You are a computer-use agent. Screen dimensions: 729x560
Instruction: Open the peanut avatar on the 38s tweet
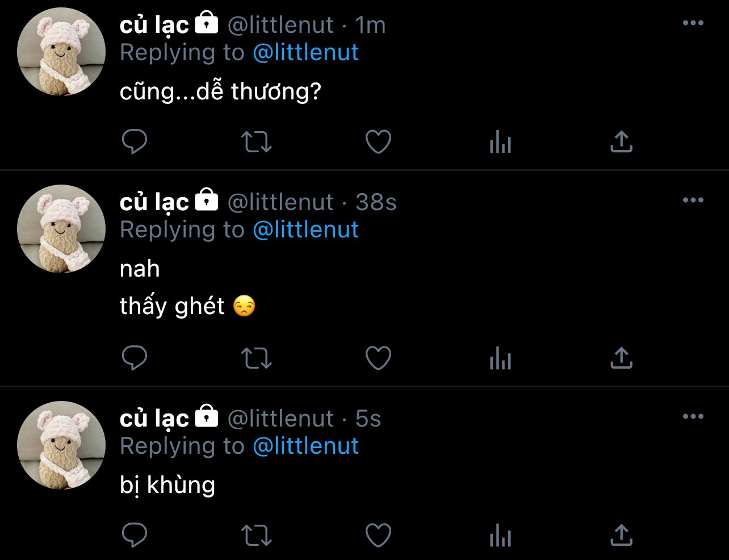61,229
